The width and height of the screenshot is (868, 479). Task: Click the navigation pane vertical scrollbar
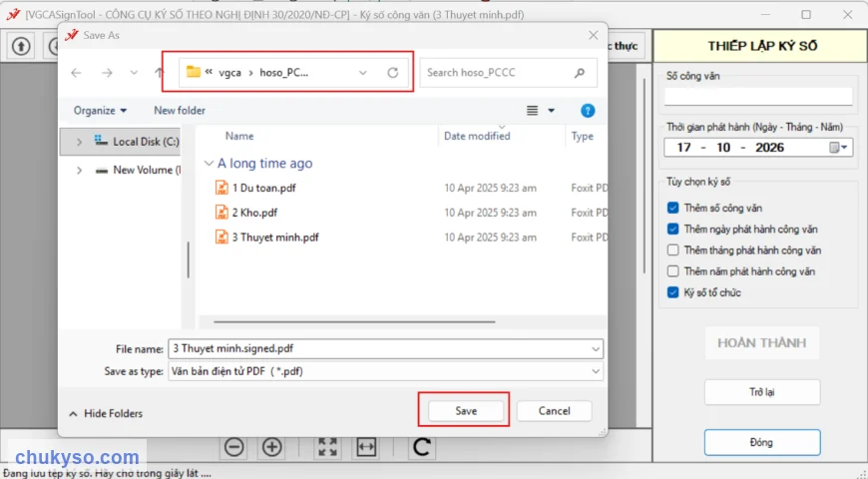tap(189, 259)
